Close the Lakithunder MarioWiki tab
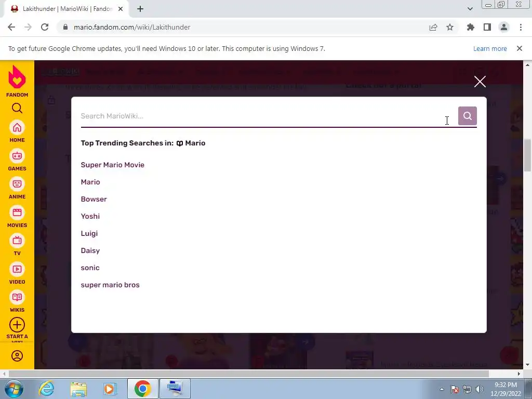The height and width of the screenshot is (399, 532). 121,9
